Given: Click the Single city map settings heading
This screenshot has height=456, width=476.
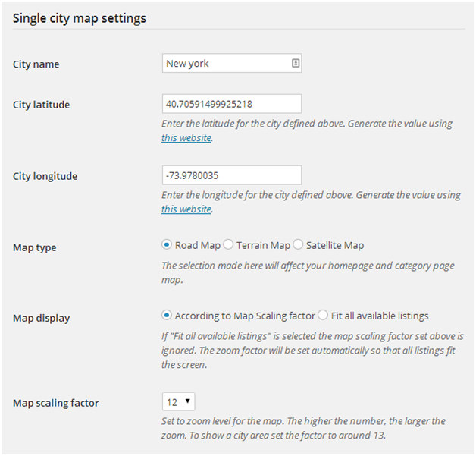Looking at the screenshot, I should tap(80, 17).
